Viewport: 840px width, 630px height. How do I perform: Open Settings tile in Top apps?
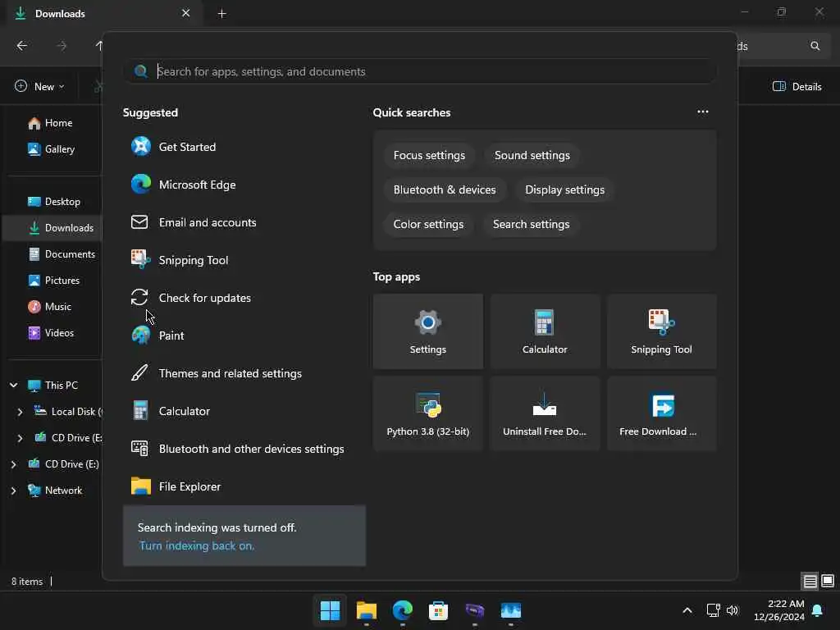pyautogui.click(x=427, y=331)
